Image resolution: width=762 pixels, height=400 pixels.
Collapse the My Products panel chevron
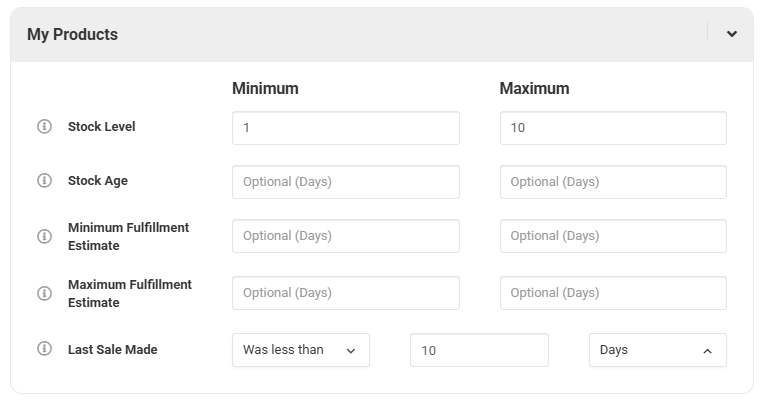tap(732, 34)
